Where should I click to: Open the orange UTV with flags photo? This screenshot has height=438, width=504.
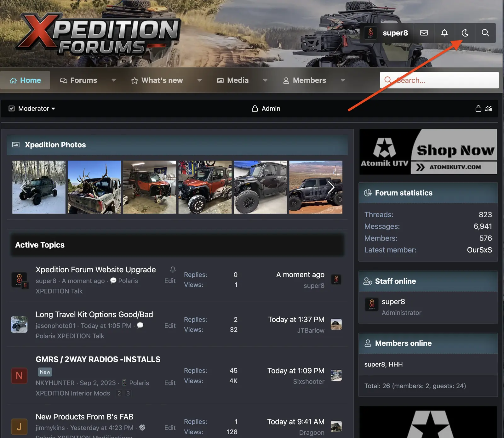tap(205, 187)
